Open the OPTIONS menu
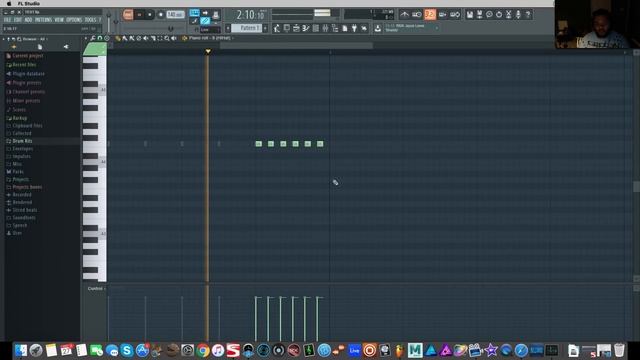 pyautogui.click(x=74, y=20)
